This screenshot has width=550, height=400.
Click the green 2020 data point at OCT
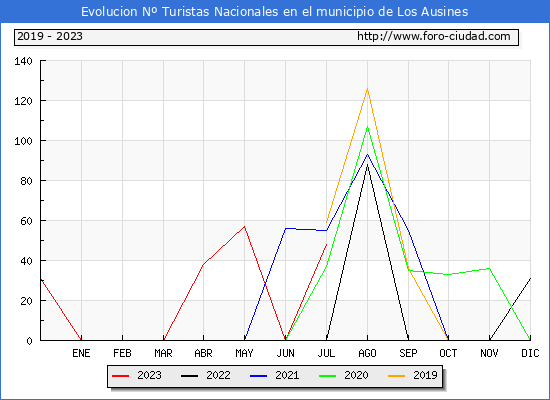point(448,274)
